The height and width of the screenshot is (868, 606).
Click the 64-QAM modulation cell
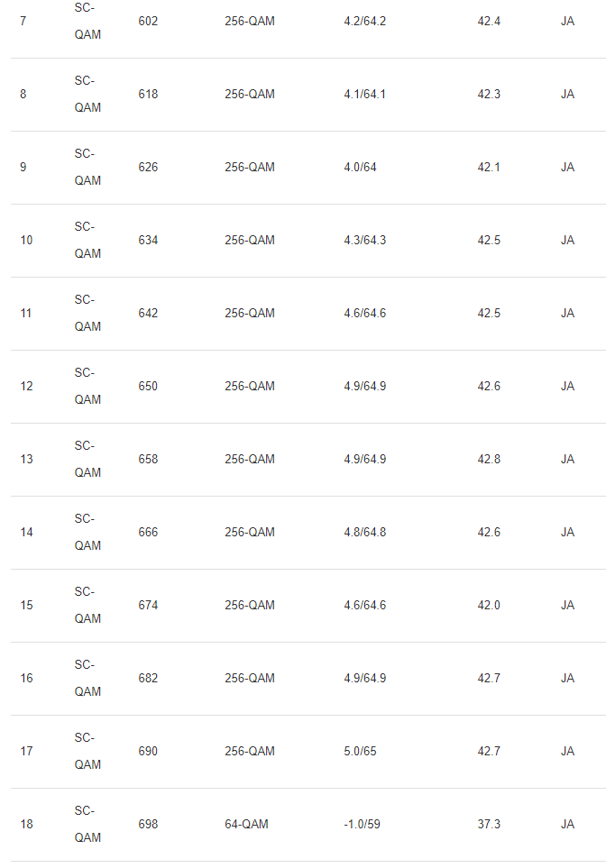246,824
